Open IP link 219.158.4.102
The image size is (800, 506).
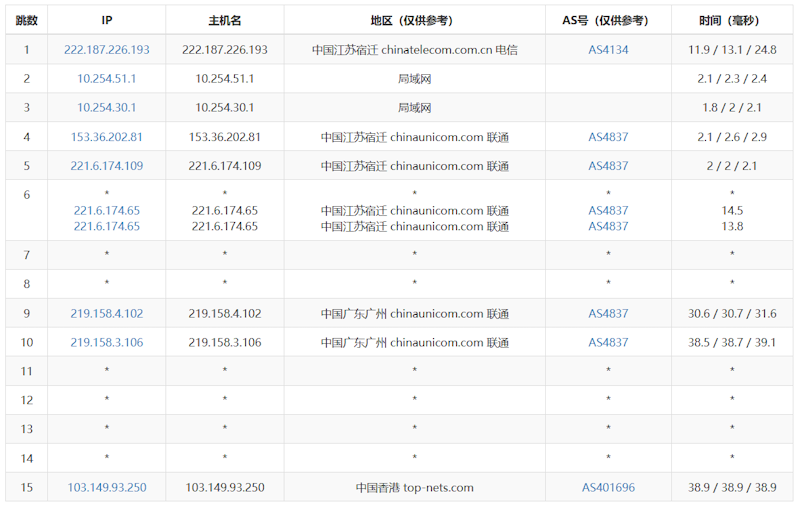point(107,313)
